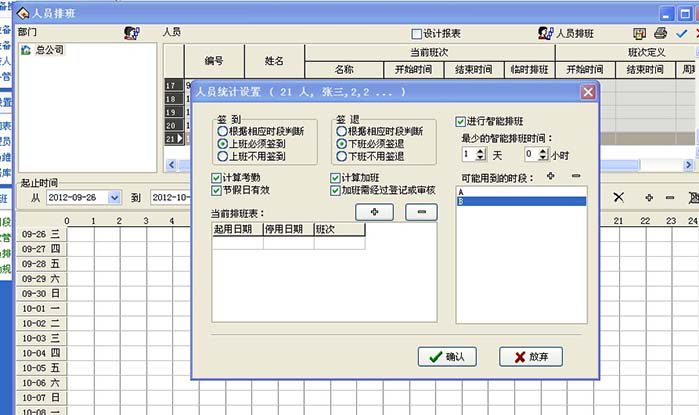Screen dimensions: 699x415
Task: Click the plus icon above the schedule grid
Action: click(649, 197)
